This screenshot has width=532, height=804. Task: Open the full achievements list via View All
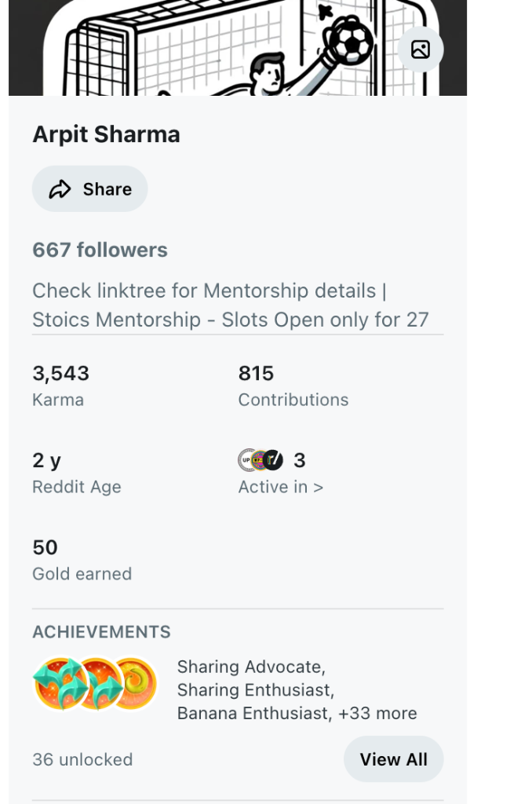tap(393, 759)
